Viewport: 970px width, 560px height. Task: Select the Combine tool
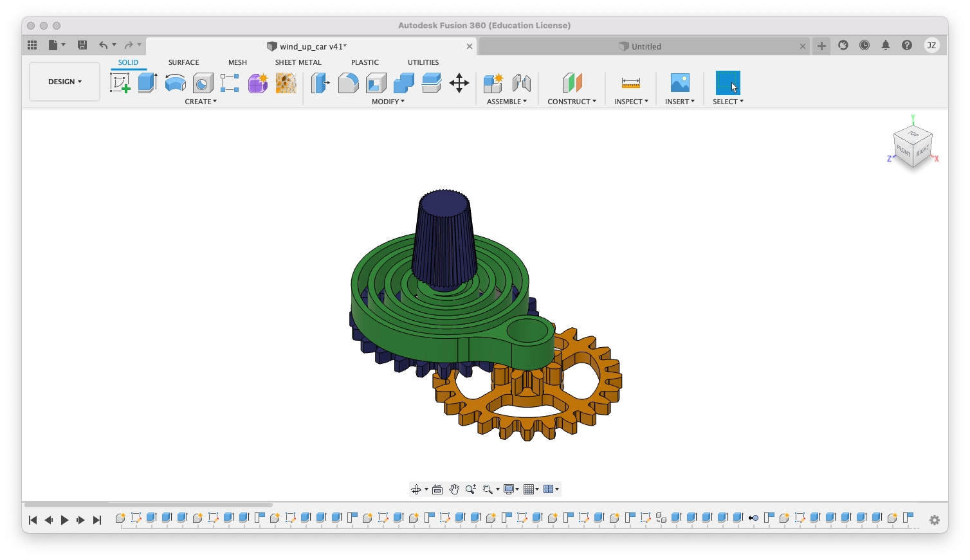404,83
